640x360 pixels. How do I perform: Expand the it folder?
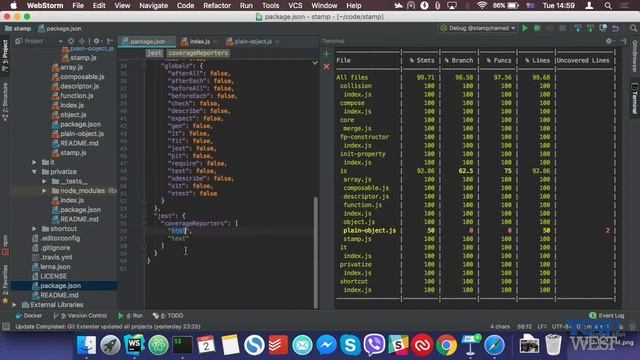pyautogui.click(x=34, y=162)
